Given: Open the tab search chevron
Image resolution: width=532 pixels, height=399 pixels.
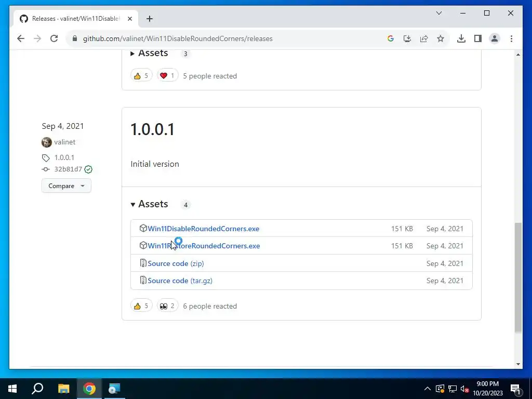Looking at the screenshot, I should click(438, 13).
